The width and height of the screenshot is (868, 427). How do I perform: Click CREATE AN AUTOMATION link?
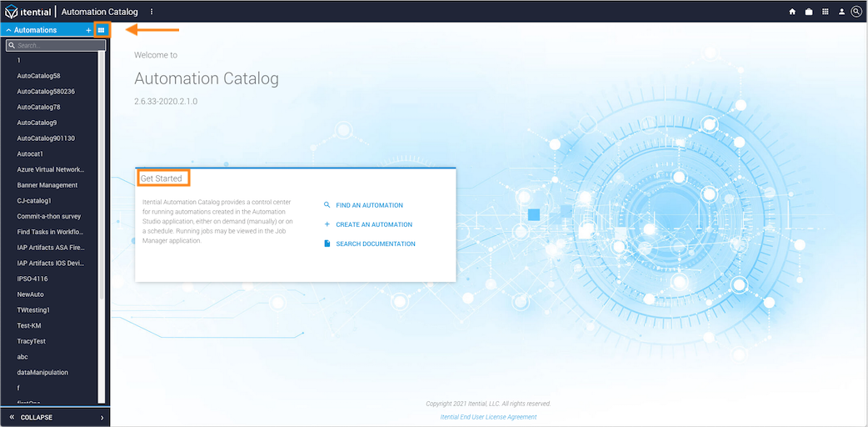(x=374, y=224)
